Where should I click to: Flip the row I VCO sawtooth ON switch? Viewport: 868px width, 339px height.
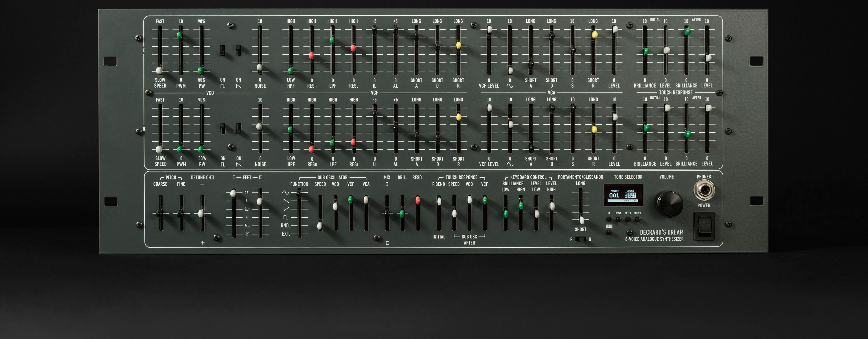click(239, 50)
